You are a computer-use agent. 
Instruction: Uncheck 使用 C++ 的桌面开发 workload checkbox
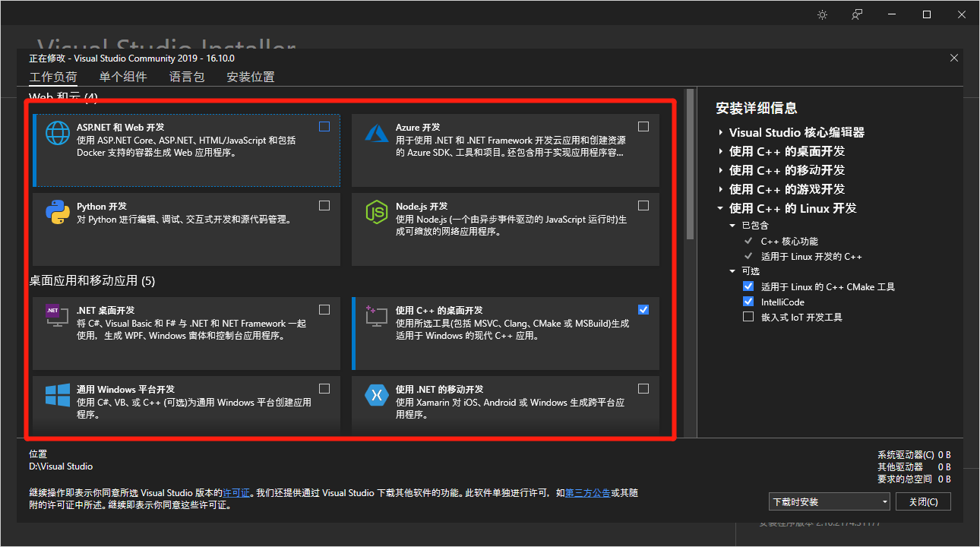click(x=643, y=309)
